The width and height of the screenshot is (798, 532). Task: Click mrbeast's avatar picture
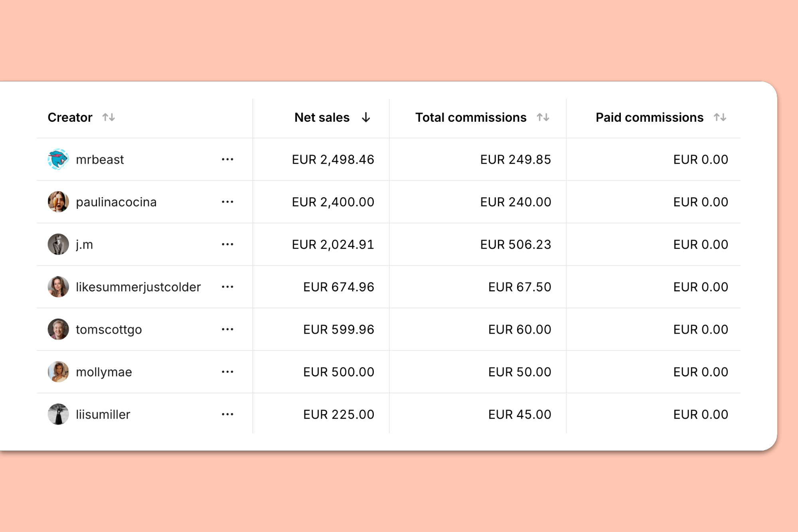click(x=58, y=159)
